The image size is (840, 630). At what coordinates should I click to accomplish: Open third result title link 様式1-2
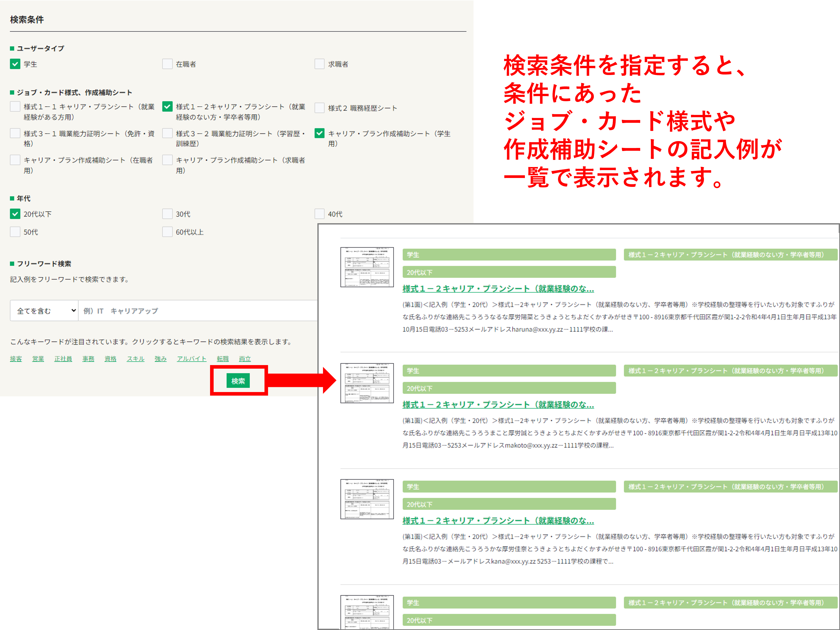[498, 521]
